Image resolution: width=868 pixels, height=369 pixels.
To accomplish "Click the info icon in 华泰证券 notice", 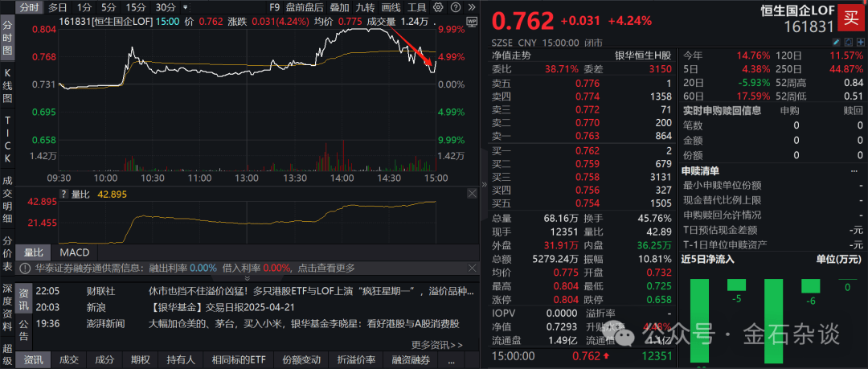I will pyautogui.click(x=24, y=269).
